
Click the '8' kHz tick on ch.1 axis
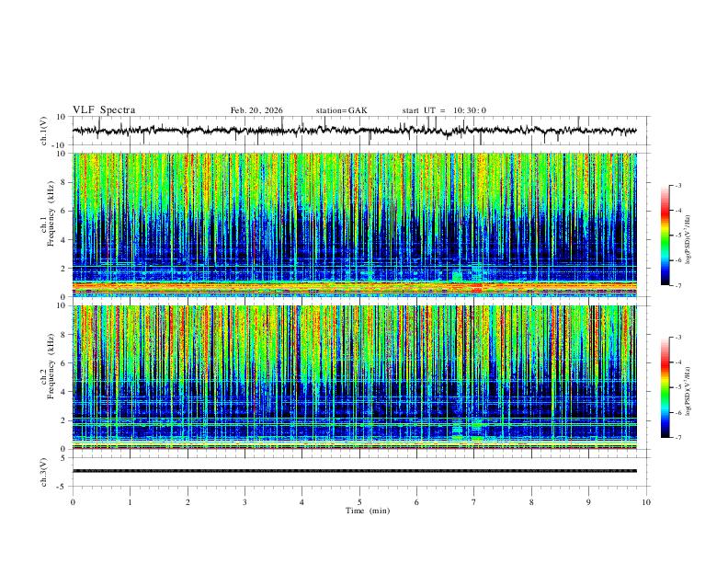click(x=63, y=182)
